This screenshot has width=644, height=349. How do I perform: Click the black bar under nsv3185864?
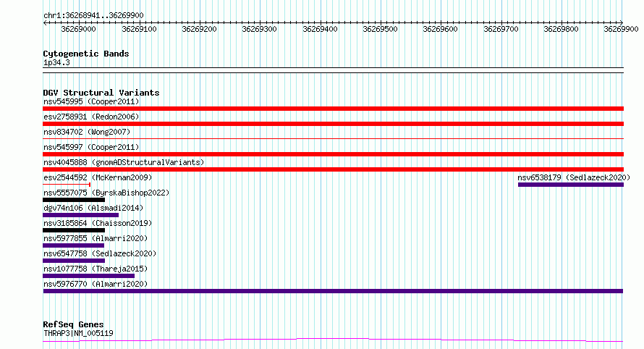(x=74, y=230)
